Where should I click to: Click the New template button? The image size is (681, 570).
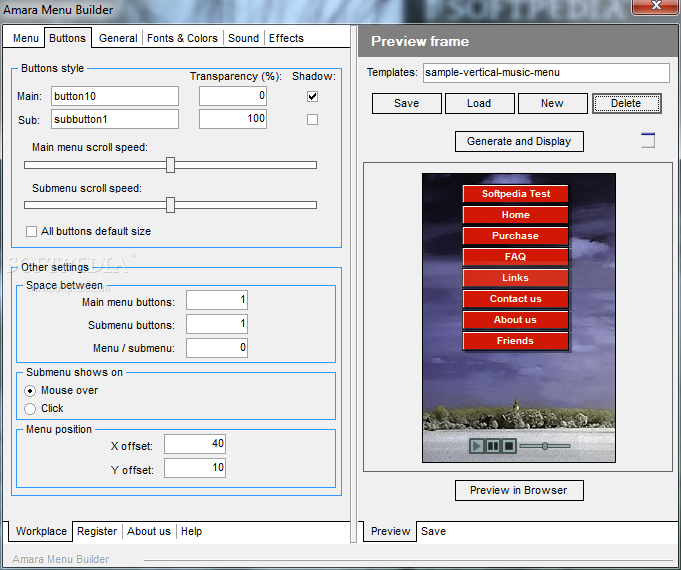[552, 103]
